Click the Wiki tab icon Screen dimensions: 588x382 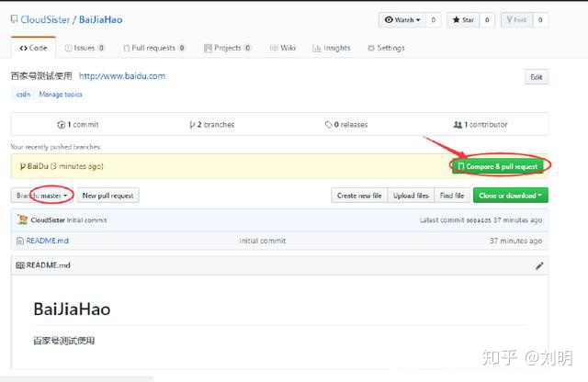274,48
